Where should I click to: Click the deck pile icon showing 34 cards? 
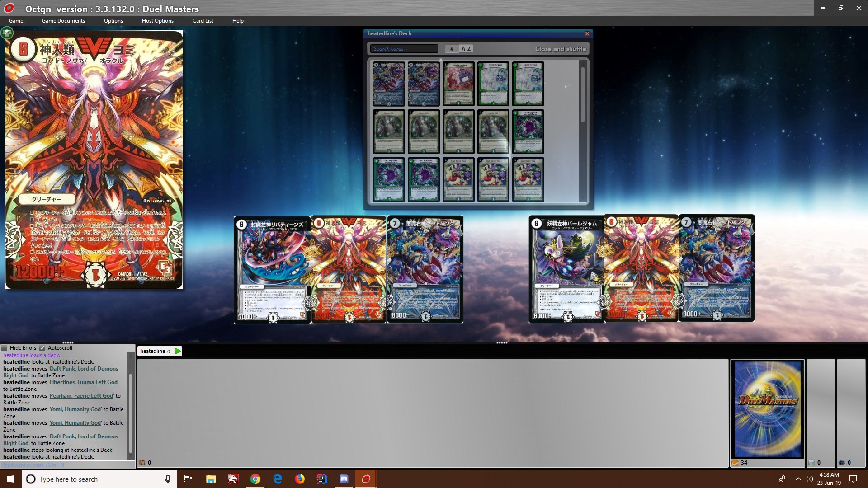pos(736,462)
